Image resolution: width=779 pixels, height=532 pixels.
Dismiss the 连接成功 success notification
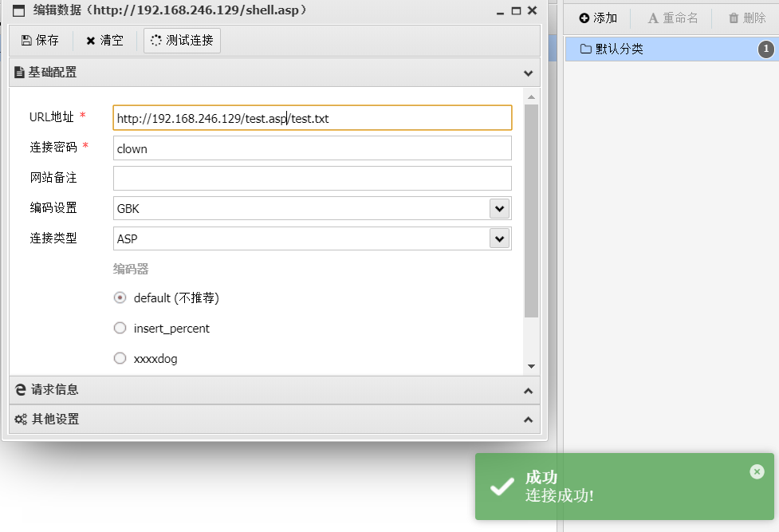pyautogui.click(x=757, y=472)
